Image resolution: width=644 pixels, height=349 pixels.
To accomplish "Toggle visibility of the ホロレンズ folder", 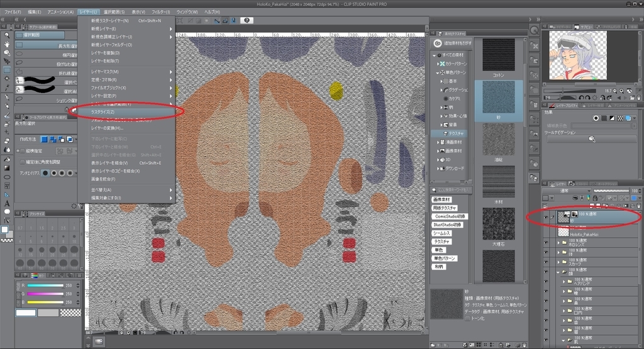I will click(x=546, y=242).
